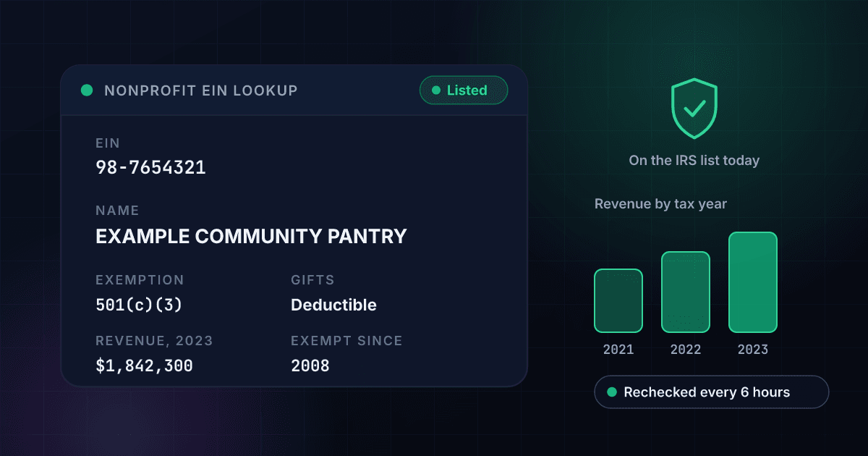
Task: Select the "Rechecked every 6 hours" pill
Action: 711,392
